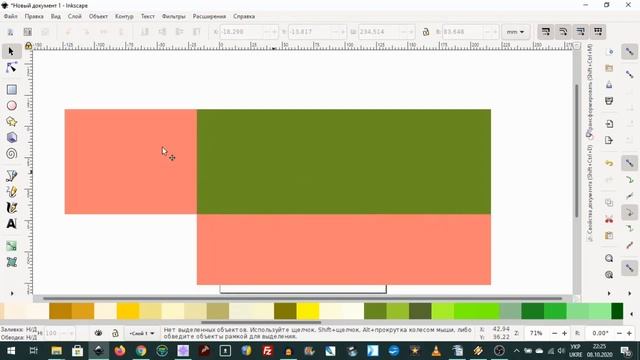Select the upper-left salmon rectangle on canvas
The width and height of the screenshot is (640, 360).
131,161
